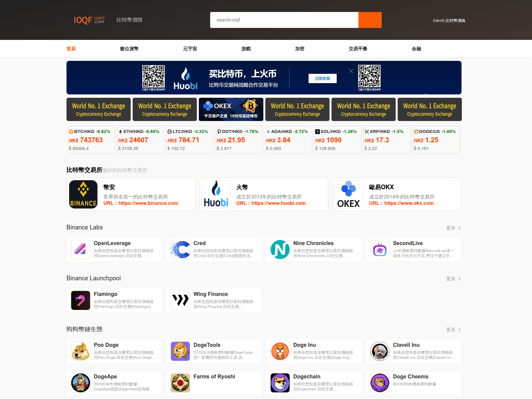Open the Nine Chronicles icon
Viewport: 532px width, 399px height.
coord(280,249)
